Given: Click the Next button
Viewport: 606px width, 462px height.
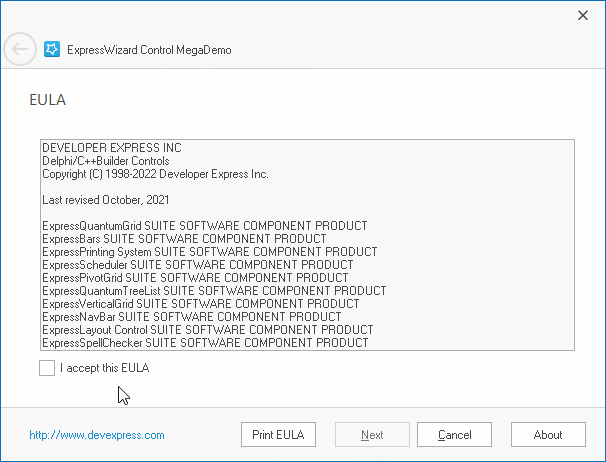Looking at the screenshot, I should [x=372, y=435].
